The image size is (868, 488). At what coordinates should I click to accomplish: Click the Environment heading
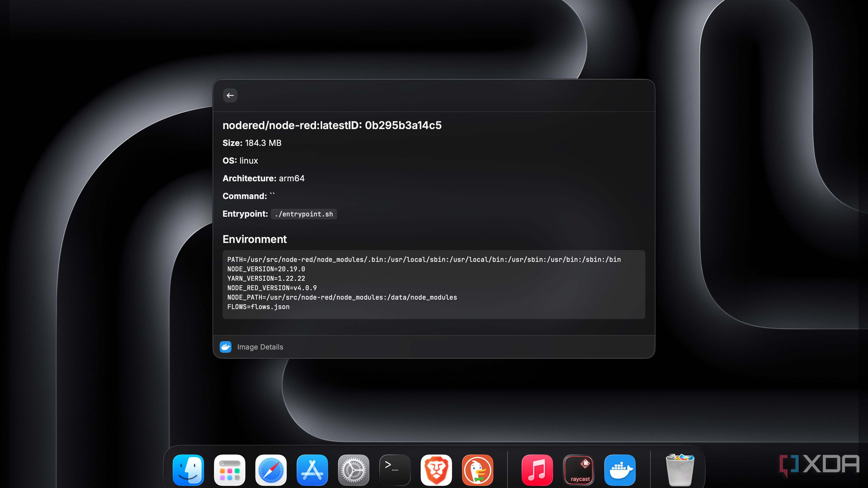pos(255,239)
